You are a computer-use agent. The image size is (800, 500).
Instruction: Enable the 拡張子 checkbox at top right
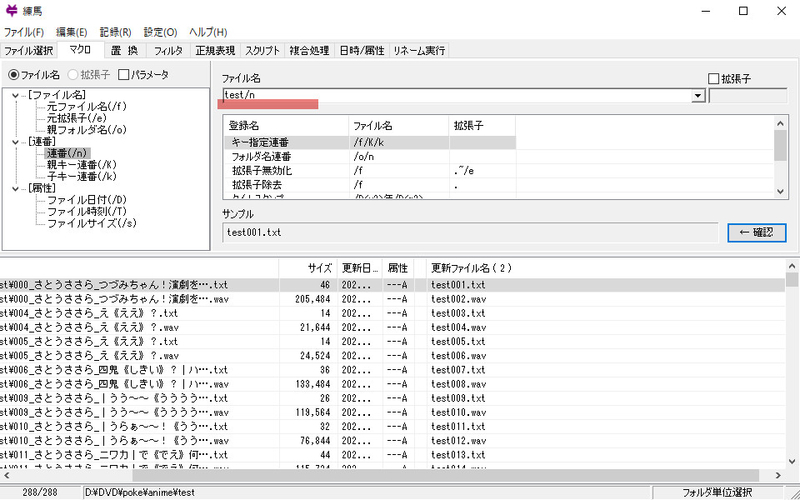tap(730, 79)
